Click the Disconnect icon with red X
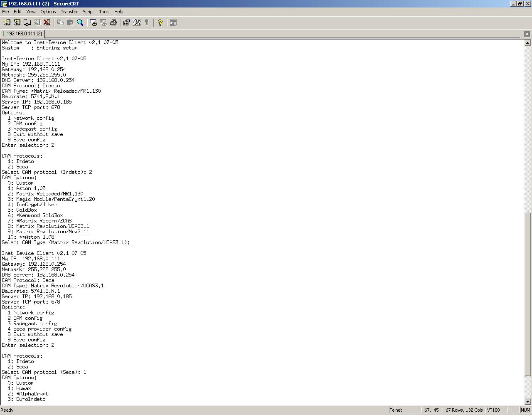 pyautogui.click(x=47, y=22)
